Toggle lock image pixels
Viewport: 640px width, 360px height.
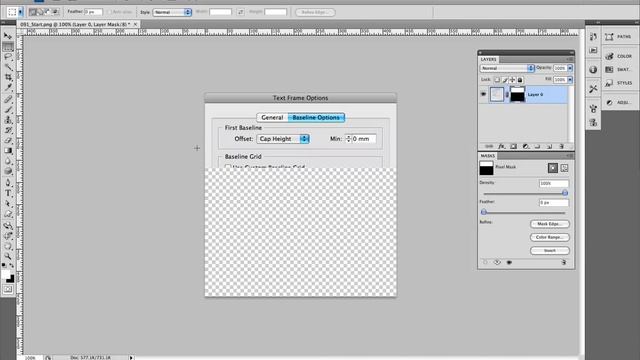[505, 80]
